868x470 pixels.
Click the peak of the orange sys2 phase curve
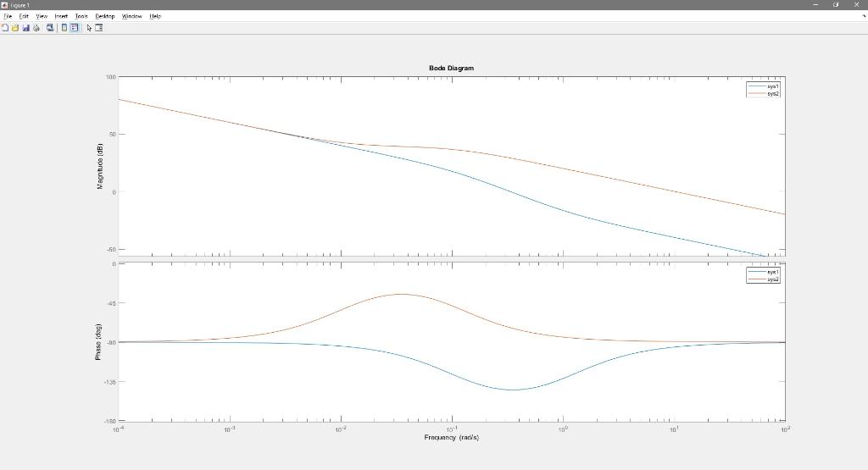402,294
